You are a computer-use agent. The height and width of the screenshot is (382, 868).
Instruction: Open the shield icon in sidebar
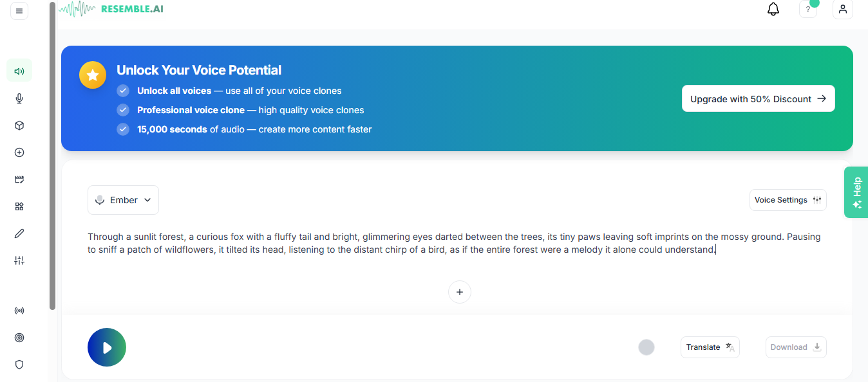19,365
